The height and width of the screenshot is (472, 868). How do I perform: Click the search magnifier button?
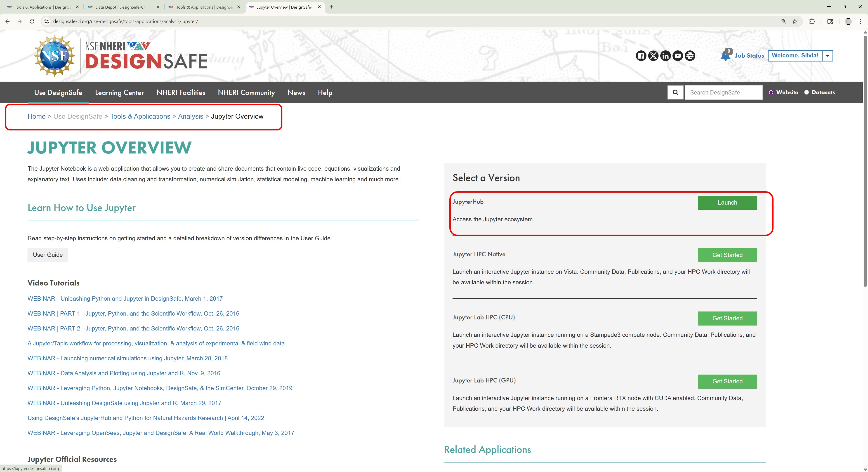pyautogui.click(x=675, y=92)
